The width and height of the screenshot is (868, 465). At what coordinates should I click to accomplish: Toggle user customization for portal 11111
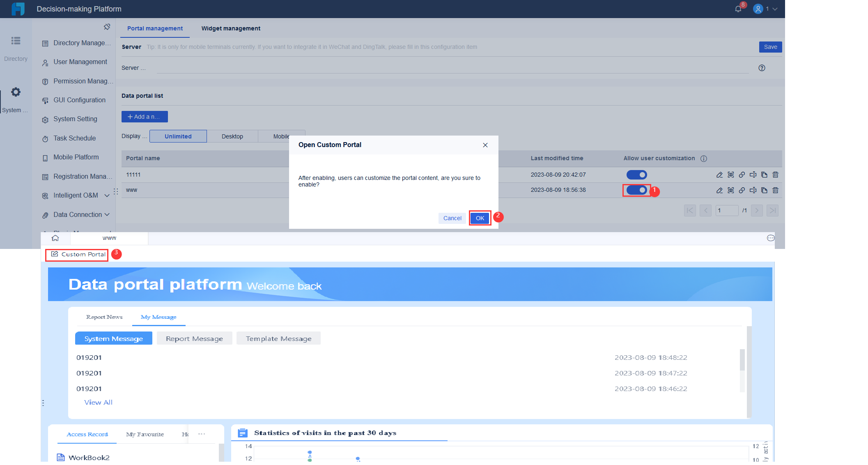tap(636, 175)
